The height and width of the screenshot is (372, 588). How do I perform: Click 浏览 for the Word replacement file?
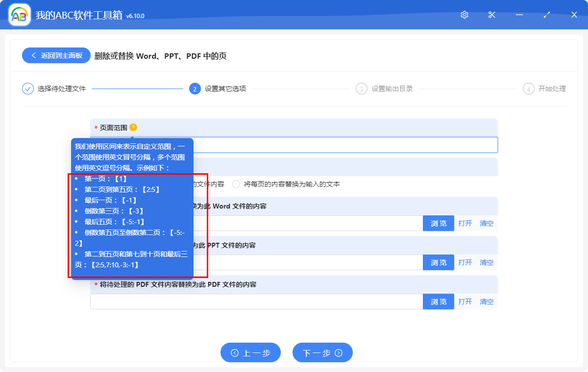tap(439, 223)
